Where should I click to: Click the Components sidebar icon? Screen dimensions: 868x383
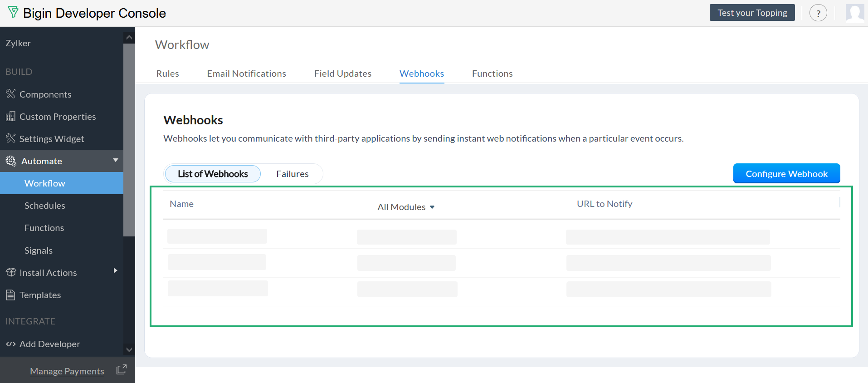pyautogui.click(x=10, y=94)
